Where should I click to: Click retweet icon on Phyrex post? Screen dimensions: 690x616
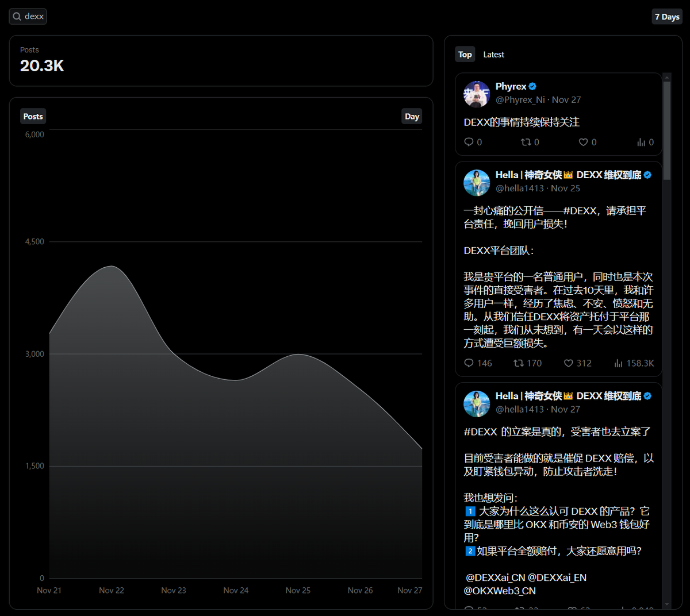[x=526, y=142]
